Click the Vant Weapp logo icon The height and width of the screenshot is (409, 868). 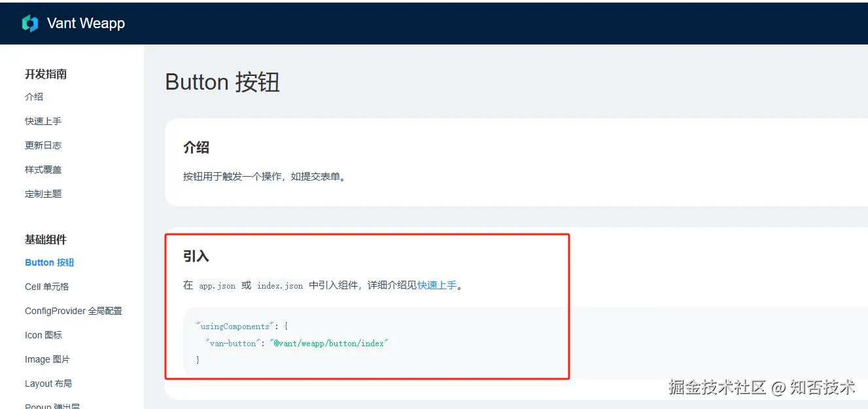click(x=30, y=24)
